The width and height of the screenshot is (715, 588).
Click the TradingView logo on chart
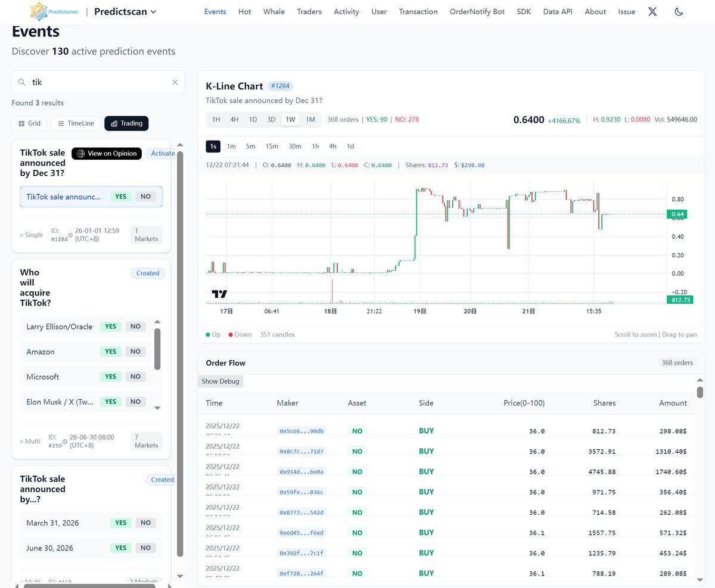(x=219, y=294)
